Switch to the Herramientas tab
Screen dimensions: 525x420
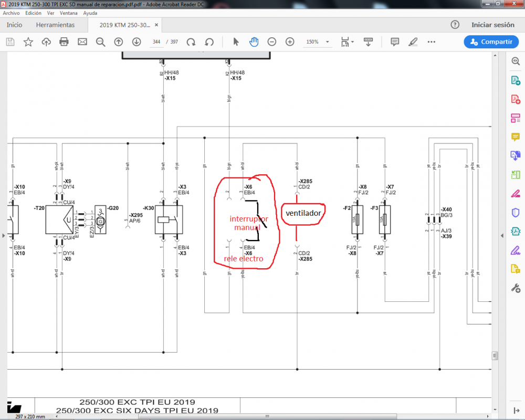click(55, 25)
